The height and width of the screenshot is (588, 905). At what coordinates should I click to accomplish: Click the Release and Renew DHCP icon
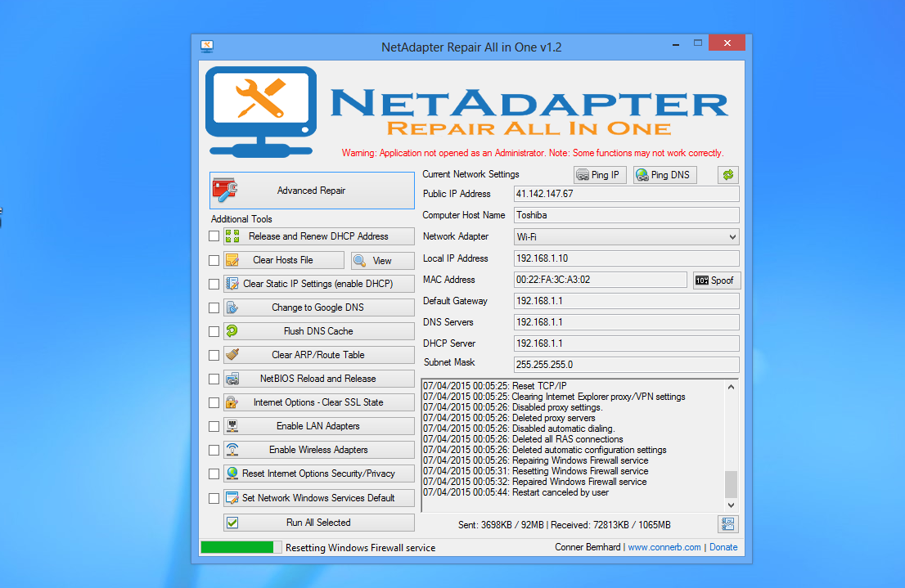click(x=232, y=236)
